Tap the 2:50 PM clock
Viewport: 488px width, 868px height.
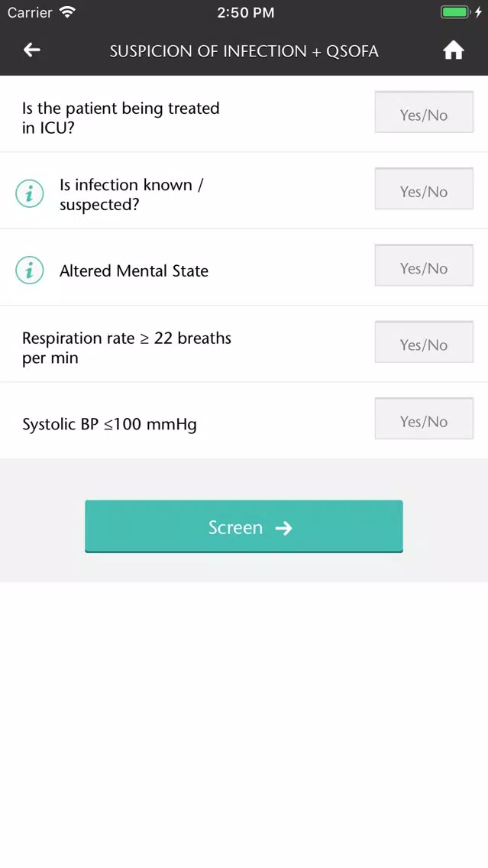click(x=245, y=13)
